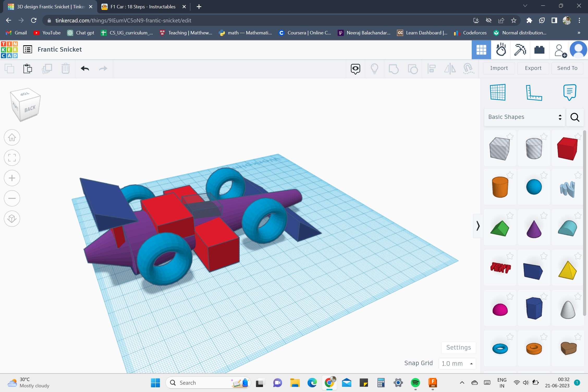
Task: Align the selected shapes
Action: coord(431,69)
